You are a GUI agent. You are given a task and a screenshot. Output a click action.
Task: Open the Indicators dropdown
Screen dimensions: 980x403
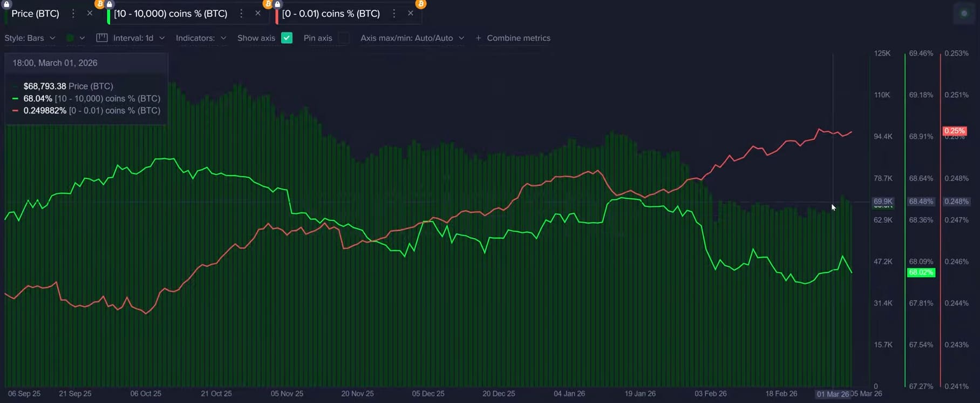(201, 38)
